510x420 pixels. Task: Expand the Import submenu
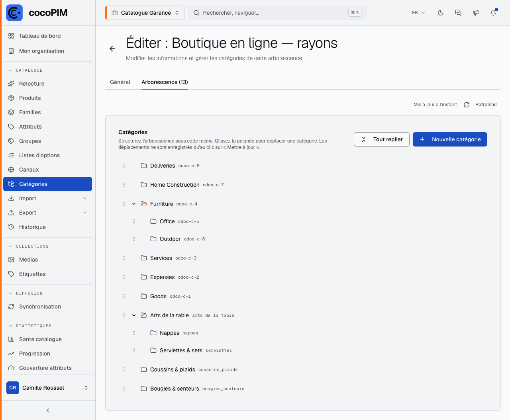click(x=85, y=198)
